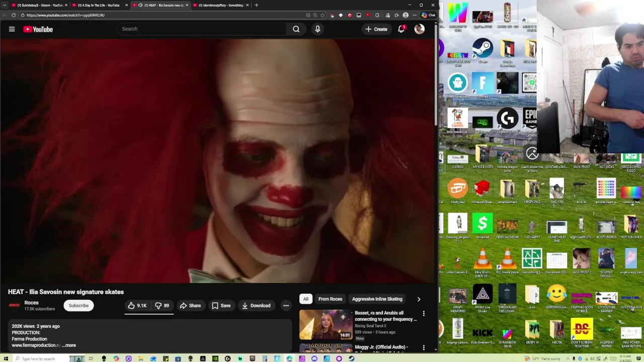The image size is (644, 362).
Task: Open the tab search dropdown arrow
Action: [5, 5]
